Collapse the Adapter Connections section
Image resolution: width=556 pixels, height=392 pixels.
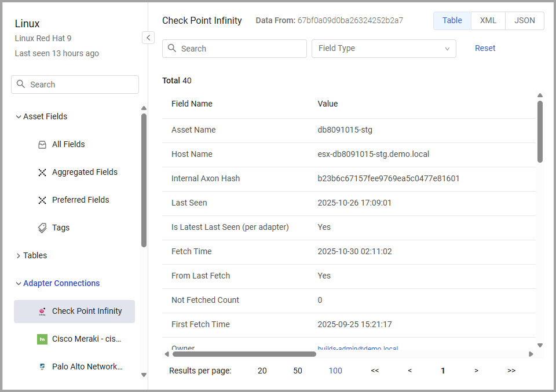(x=18, y=284)
